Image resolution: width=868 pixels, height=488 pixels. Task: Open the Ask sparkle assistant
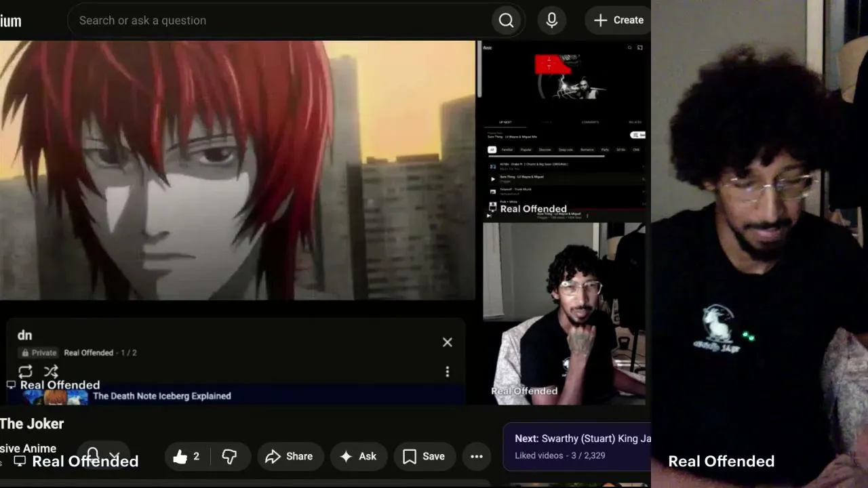click(x=358, y=456)
